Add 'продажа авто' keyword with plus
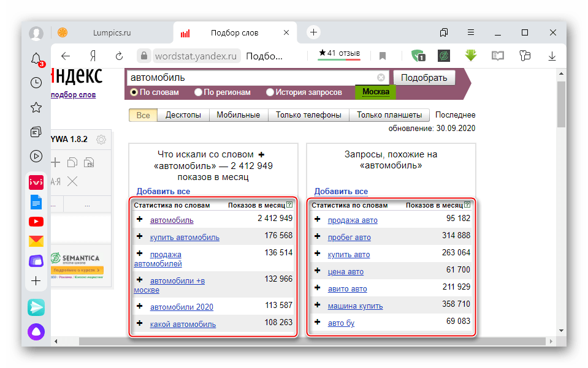The image size is (588, 368). point(317,219)
